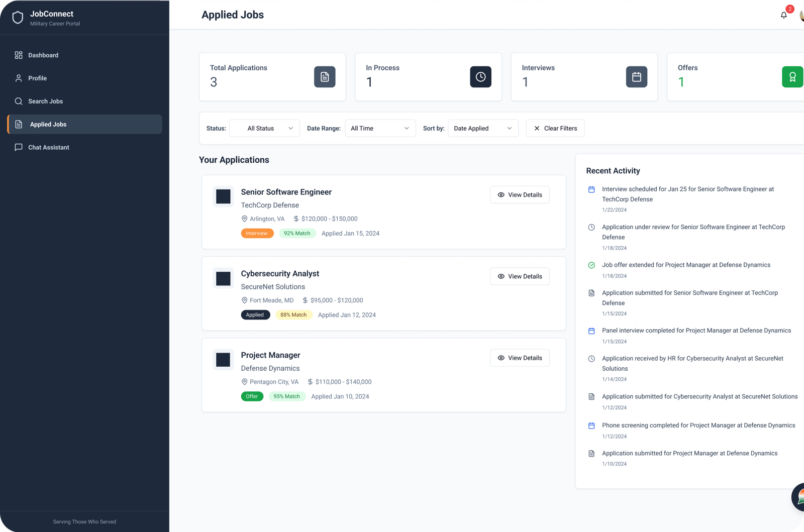Open Search Jobs from the sidebar

pyautogui.click(x=45, y=101)
